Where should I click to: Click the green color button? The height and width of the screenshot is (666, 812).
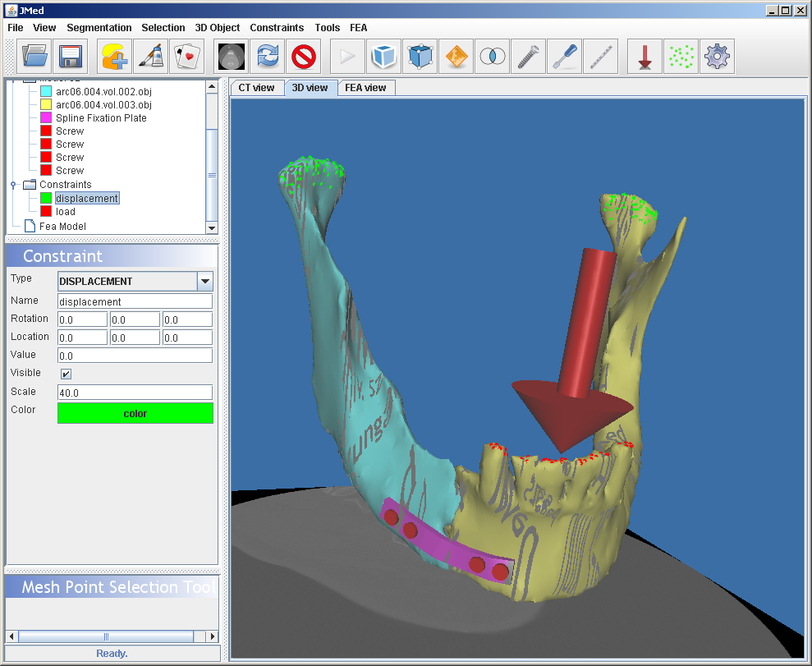coord(135,413)
